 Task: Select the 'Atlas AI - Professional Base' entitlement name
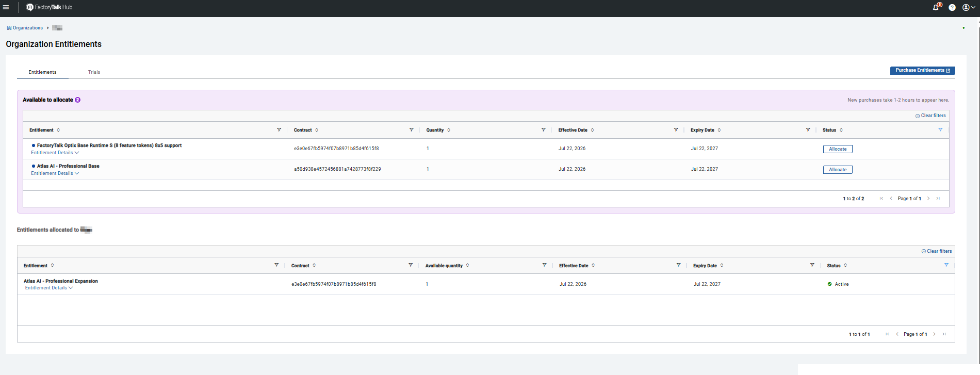[x=68, y=166]
